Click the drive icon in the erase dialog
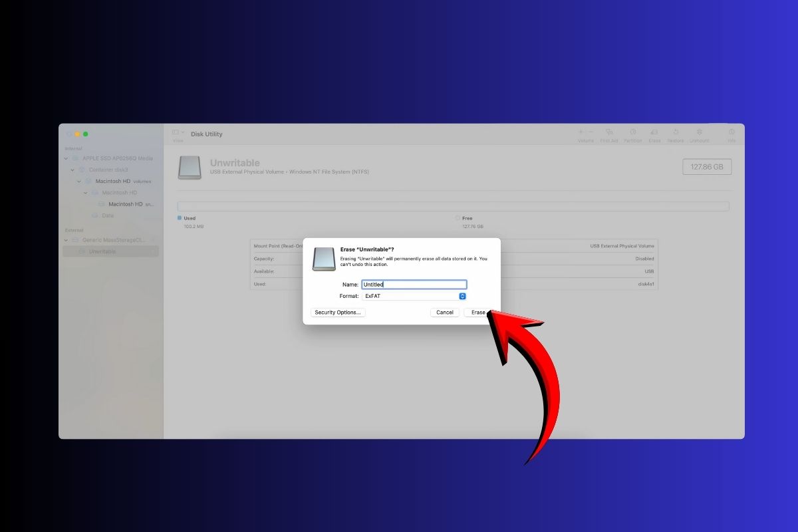Viewport: 798px width, 532px height. (324, 259)
